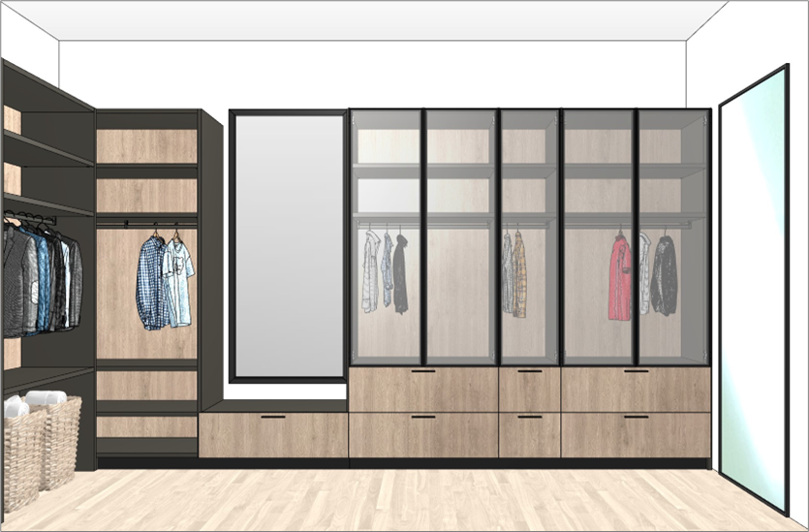Click the lower narrow middle drawer handle
The width and height of the screenshot is (809, 532).
(530, 417)
